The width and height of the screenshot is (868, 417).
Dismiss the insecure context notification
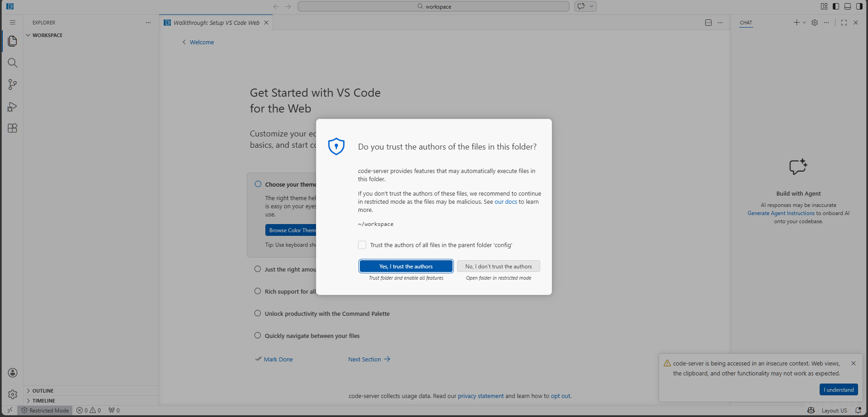pyautogui.click(x=854, y=363)
